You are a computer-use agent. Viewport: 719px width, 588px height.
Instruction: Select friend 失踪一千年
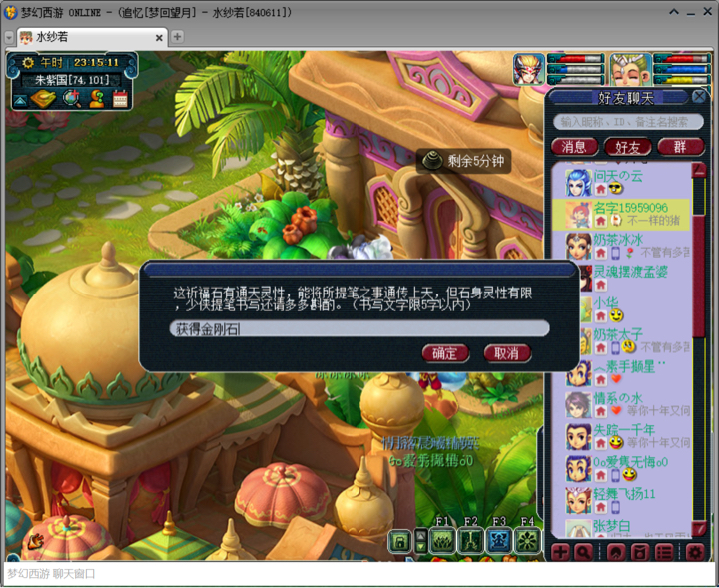tap(621, 437)
